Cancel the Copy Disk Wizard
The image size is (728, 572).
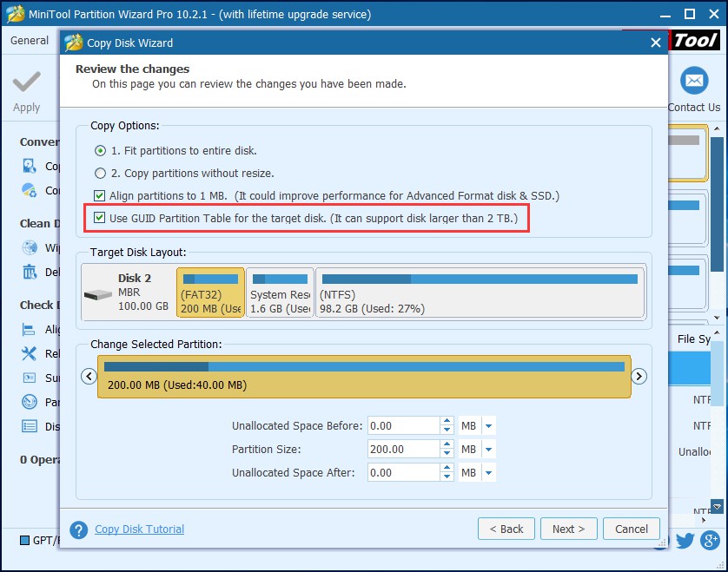click(x=632, y=529)
